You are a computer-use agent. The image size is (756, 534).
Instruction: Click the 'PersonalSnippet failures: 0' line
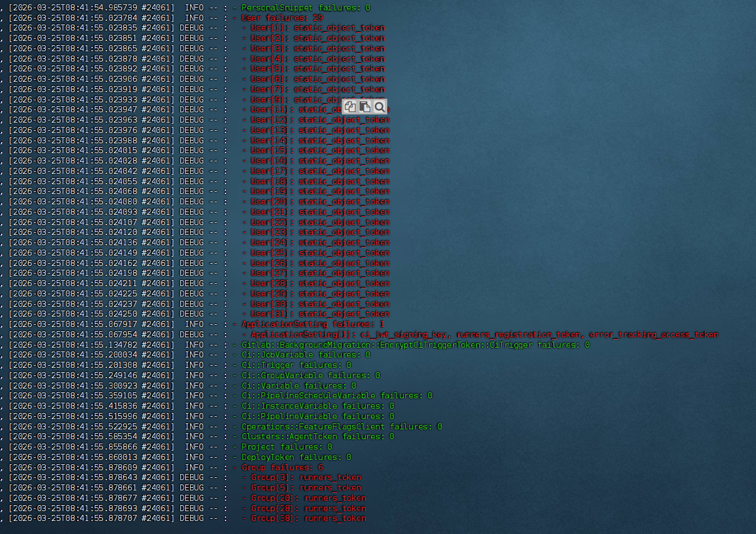pos(306,8)
